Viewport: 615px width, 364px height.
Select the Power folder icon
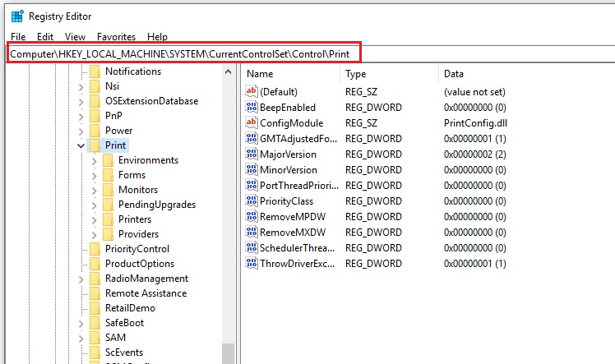coord(95,131)
